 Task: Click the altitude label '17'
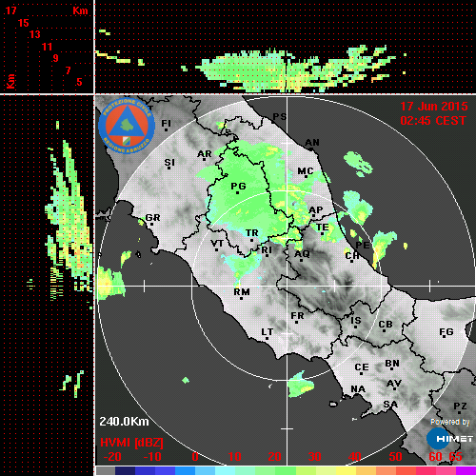[x=10, y=10]
